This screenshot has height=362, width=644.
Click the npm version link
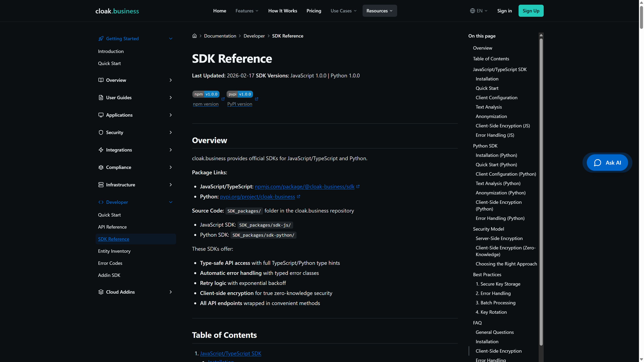[205, 104]
